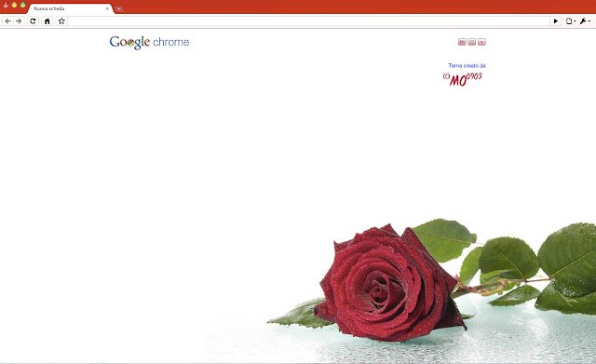Image resolution: width=596 pixels, height=364 pixels.
Task: Reload the page with the refresh icon
Action: pos(34,21)
